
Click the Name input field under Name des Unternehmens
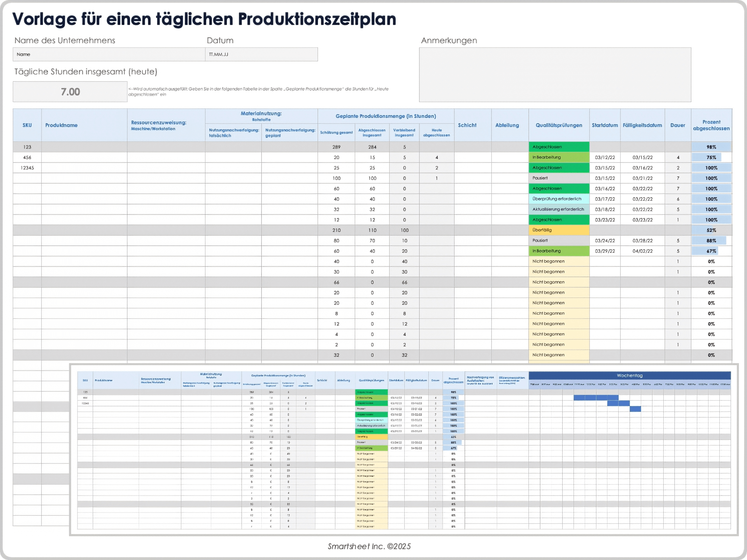coord(108,54)
